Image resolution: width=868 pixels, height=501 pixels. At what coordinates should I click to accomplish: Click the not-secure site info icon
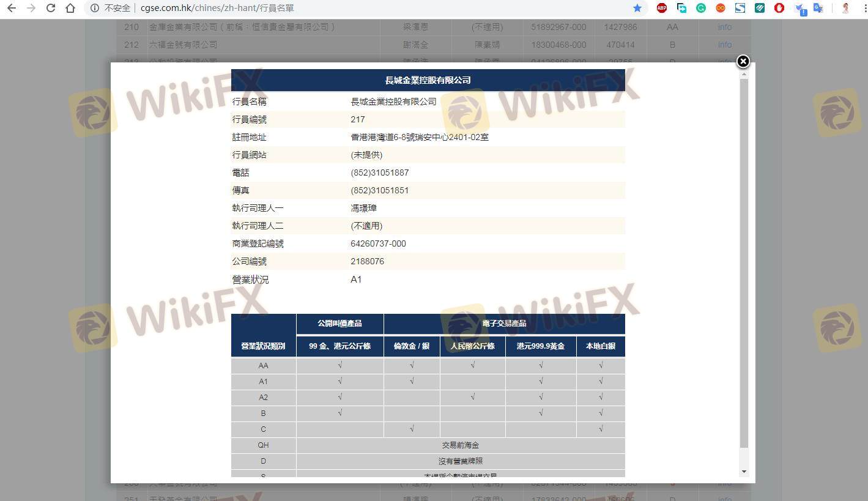click(x=95, y=9)
